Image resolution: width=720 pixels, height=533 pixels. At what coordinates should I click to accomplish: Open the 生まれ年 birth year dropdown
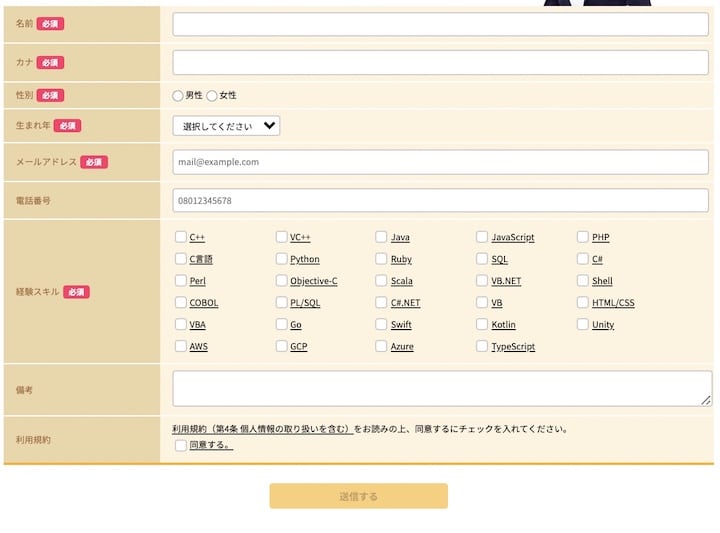tap(226, 126)
